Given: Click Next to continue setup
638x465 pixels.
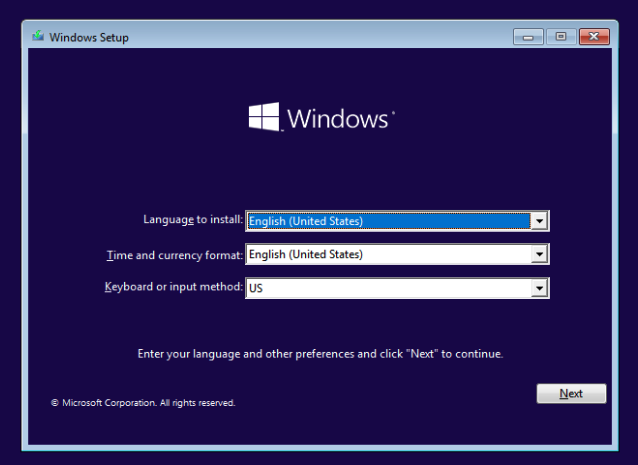Looking at the screenshot, I should 571,393.
